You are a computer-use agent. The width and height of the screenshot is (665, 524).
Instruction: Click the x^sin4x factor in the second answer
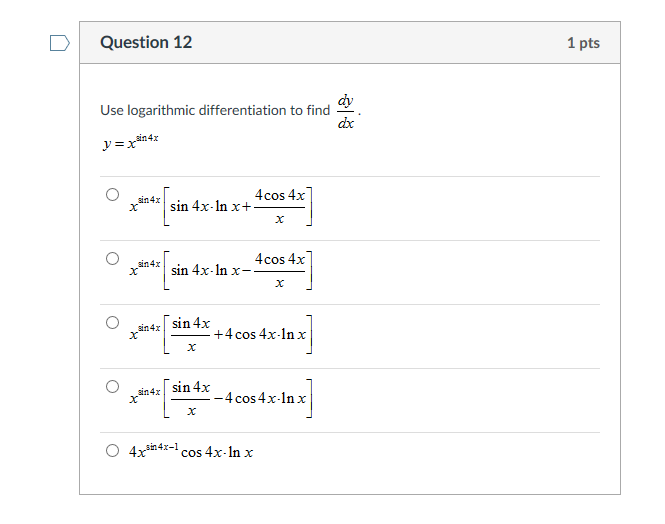click(145, 268)
